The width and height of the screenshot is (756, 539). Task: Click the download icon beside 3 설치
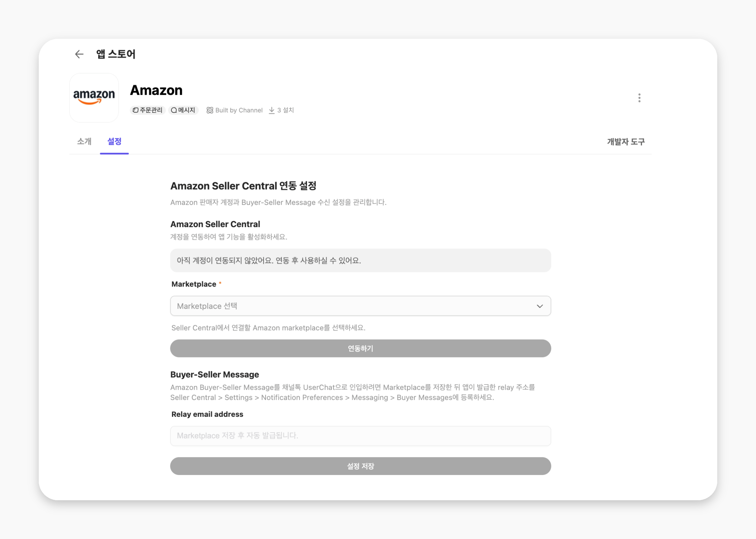point(271,110)
